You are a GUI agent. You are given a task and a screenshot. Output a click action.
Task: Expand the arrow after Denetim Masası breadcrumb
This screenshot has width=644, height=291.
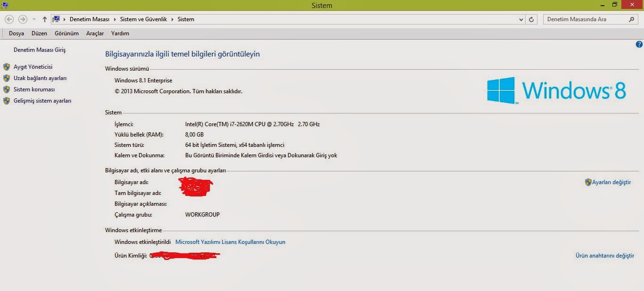coord(115,19)
